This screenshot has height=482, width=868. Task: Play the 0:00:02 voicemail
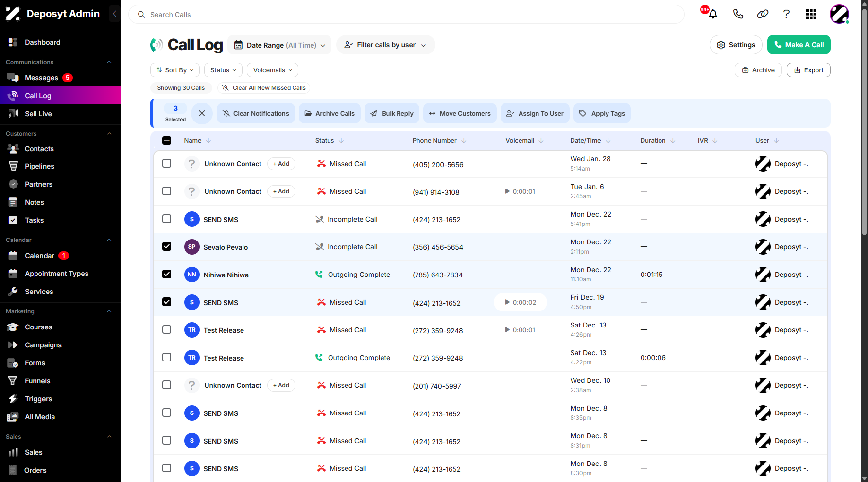pos(520,302)
